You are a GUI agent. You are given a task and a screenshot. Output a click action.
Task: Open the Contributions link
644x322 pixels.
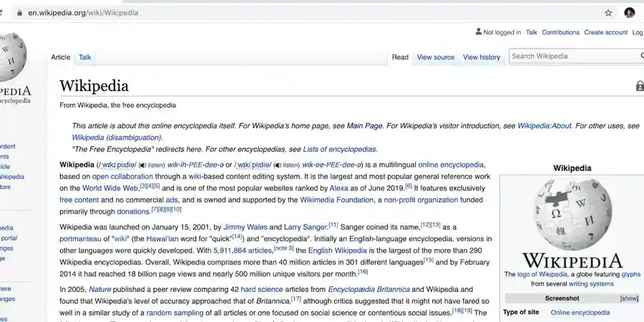point(560,32)
